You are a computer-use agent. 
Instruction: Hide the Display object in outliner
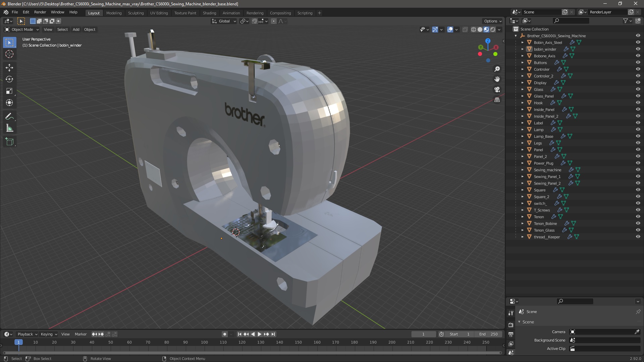[638, 83]
